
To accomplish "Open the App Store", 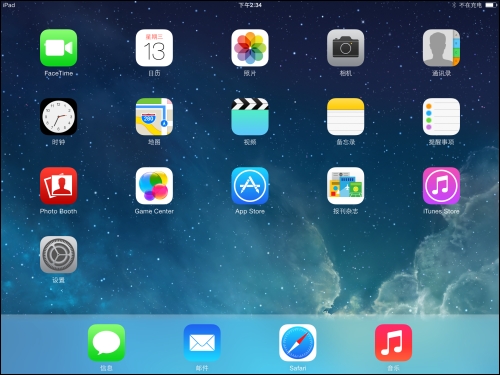I will 250,186.
